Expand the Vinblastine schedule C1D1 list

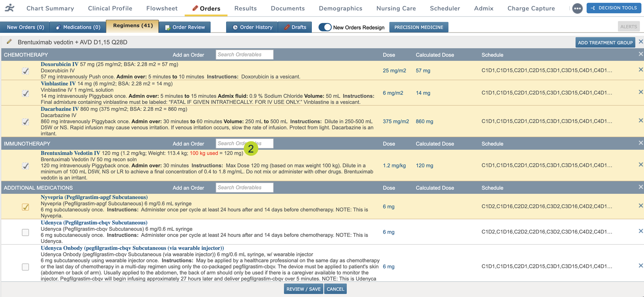coord(547,93)
